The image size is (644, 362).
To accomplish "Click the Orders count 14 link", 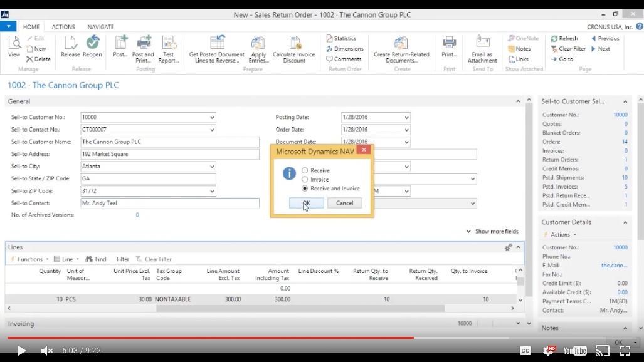I will point(625,142).
